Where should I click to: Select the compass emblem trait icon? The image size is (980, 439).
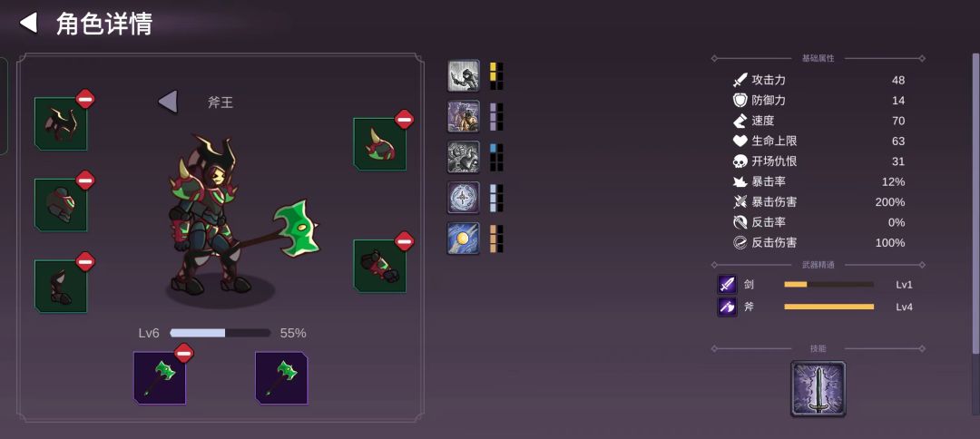[464, 198]
